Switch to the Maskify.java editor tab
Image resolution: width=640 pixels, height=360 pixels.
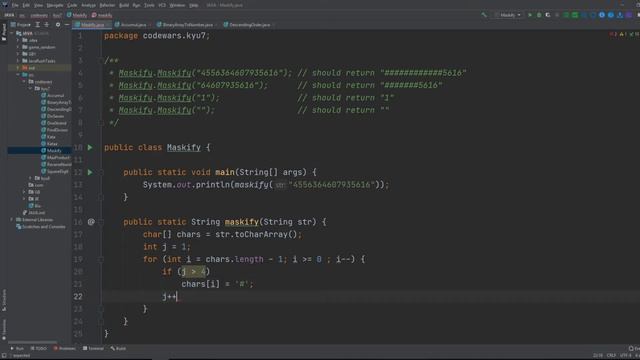click(x=92, y=25)
